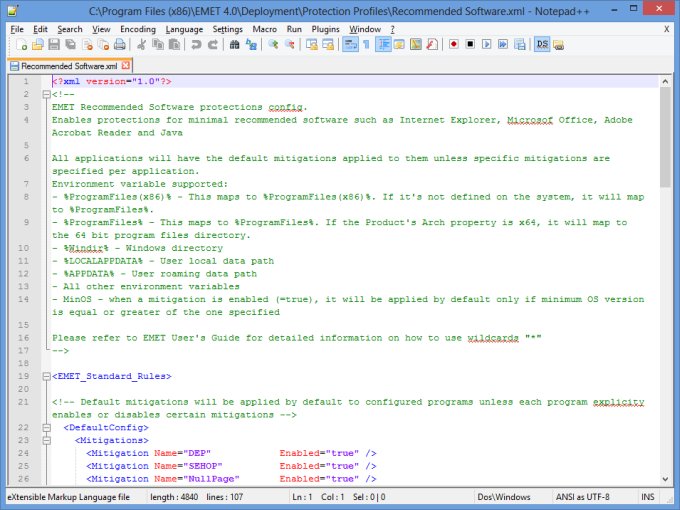
Task: Toggle the Word wrap toolbar button
Action: [350, 44]
